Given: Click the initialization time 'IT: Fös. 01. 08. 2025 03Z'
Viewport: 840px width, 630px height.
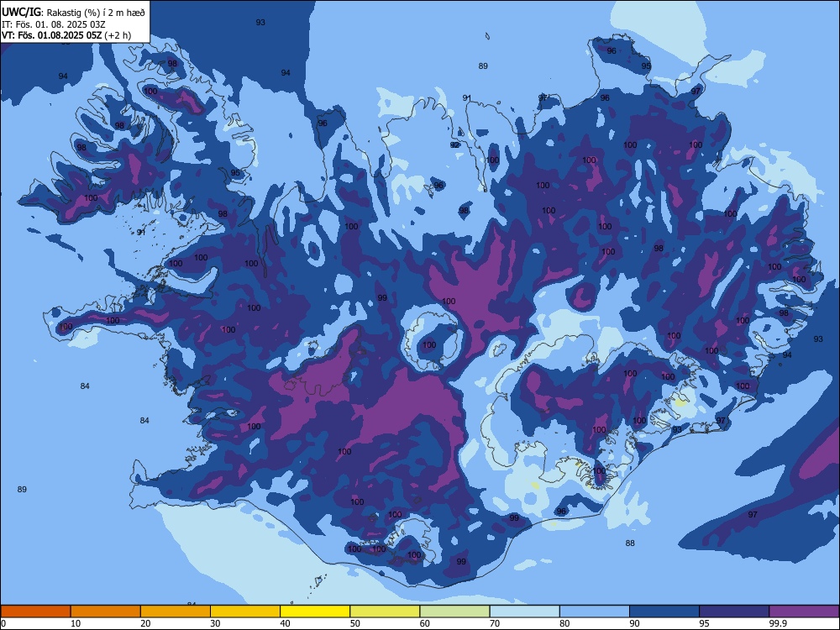Looking at the screenshot, I should [x=54, y=24].
